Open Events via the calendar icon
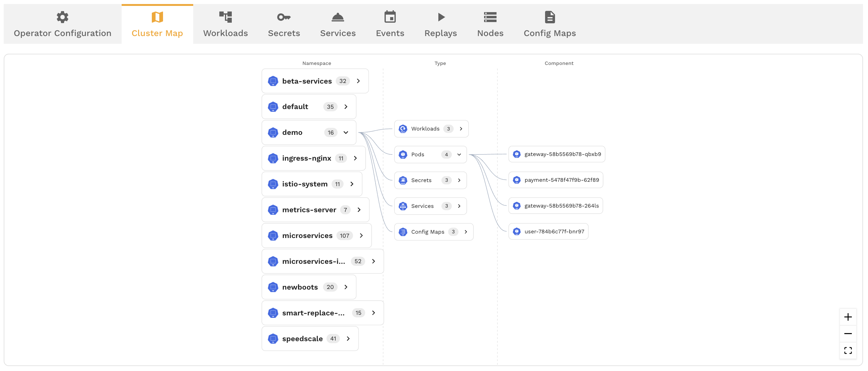This screenshot has height=371, width=868. click(x=390, y=17)
